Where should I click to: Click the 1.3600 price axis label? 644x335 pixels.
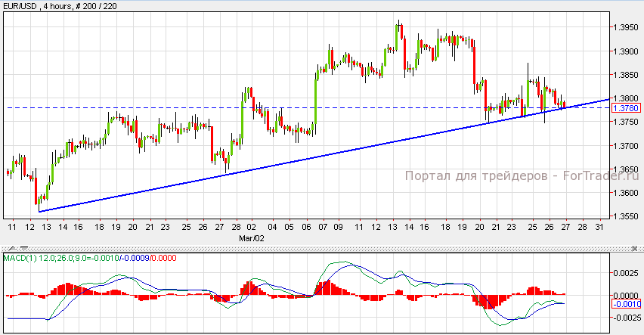point(625,192)
